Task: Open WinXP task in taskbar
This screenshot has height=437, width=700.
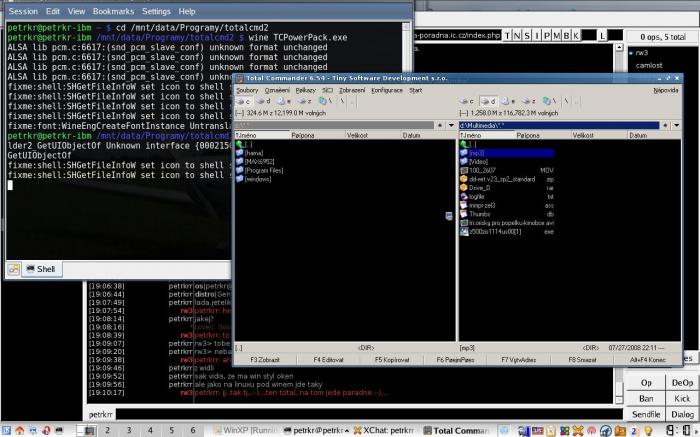Action: pos(246,431)
